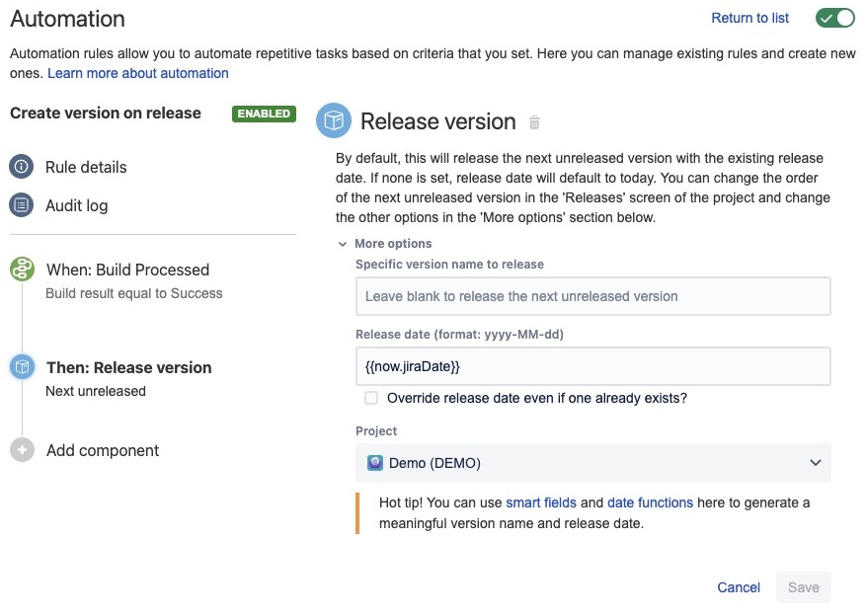This screenshot has width=867, height=616.
Task: Open Learn more about automation link
Action: [x=137, y=73]
